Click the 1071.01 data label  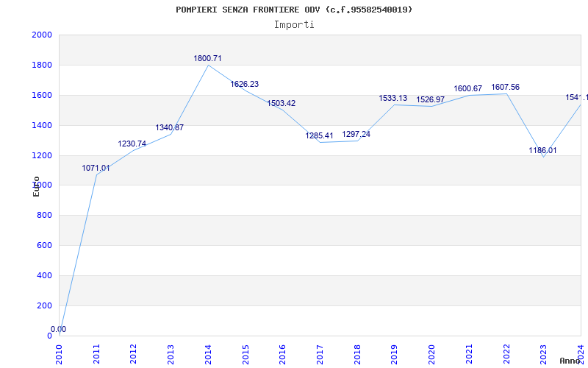pyautogui.click(x=96, y=169)
